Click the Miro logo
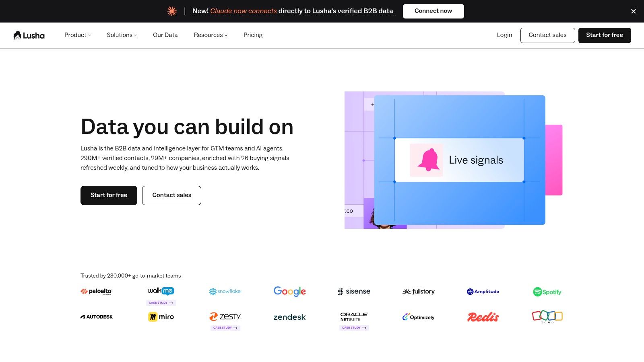Viewport: 644px width, 362px height. click(161, 317)
